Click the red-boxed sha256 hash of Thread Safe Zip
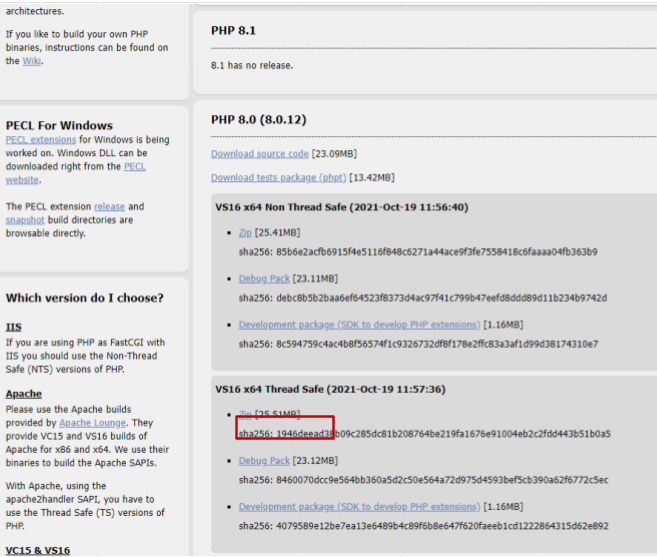The image size is (657, 557). 285,434
